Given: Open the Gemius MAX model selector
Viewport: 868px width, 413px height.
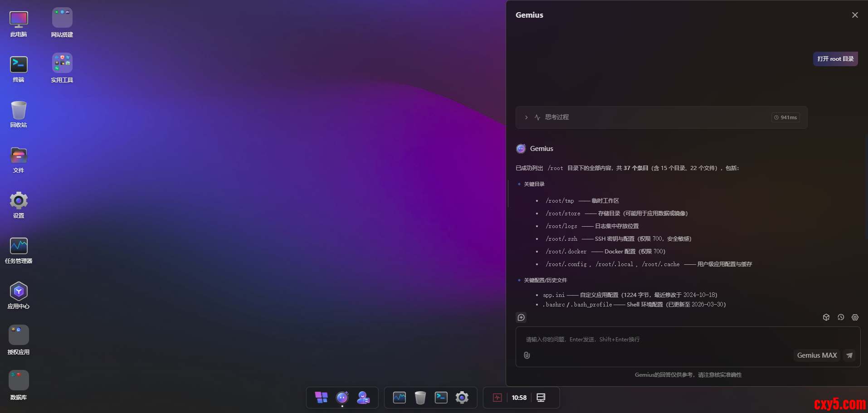Looking at the screenshot, I should coord(817,355).
